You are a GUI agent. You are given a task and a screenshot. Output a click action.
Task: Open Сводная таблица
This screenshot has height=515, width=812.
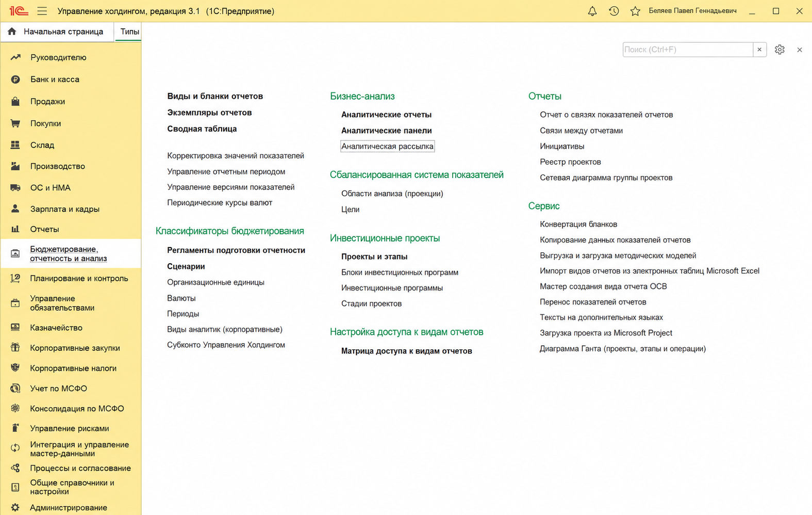(x=202, y=129)
